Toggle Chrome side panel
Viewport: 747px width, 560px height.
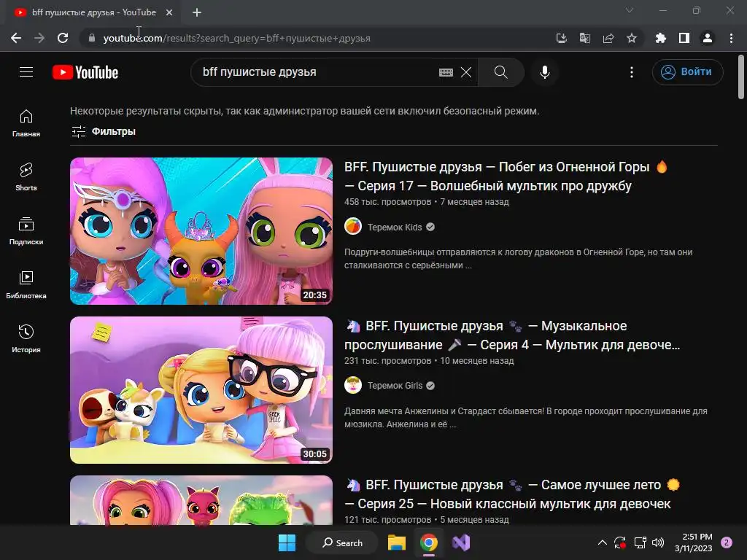coord(684,38)
